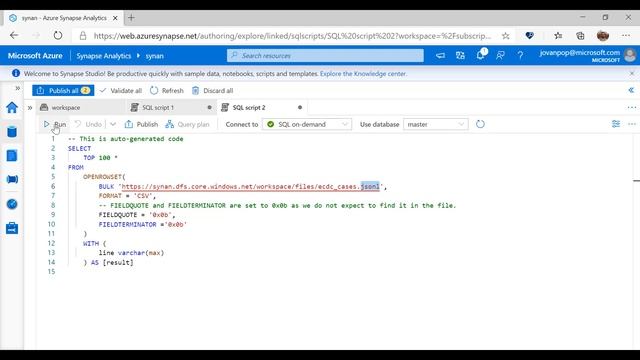The image size is (640, 360).
Task: Open notifications bell icon
Action: 480,55
